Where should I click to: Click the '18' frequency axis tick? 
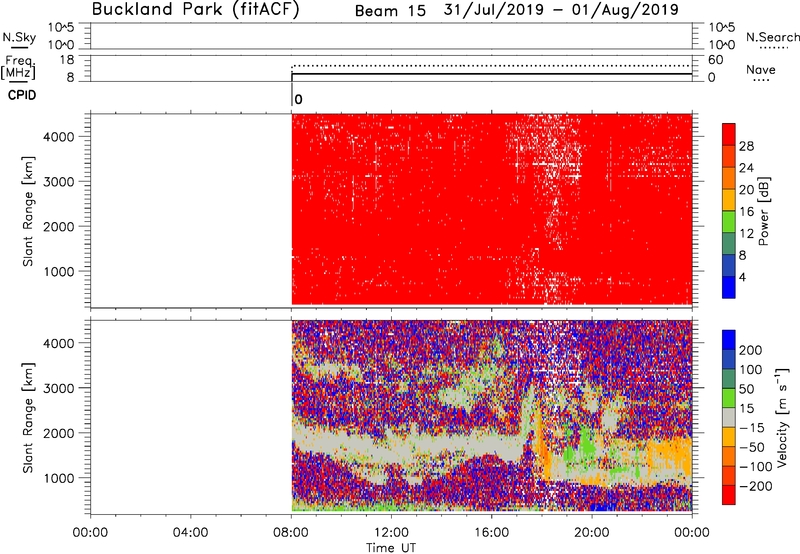(67, 60)
